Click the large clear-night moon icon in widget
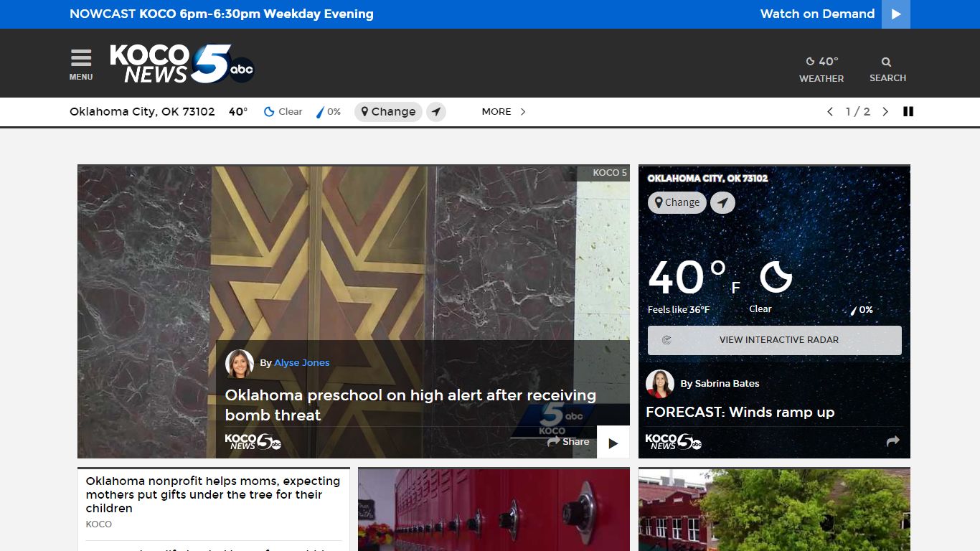The height and width of the screenshot is (551, 980). click(776, 277)
